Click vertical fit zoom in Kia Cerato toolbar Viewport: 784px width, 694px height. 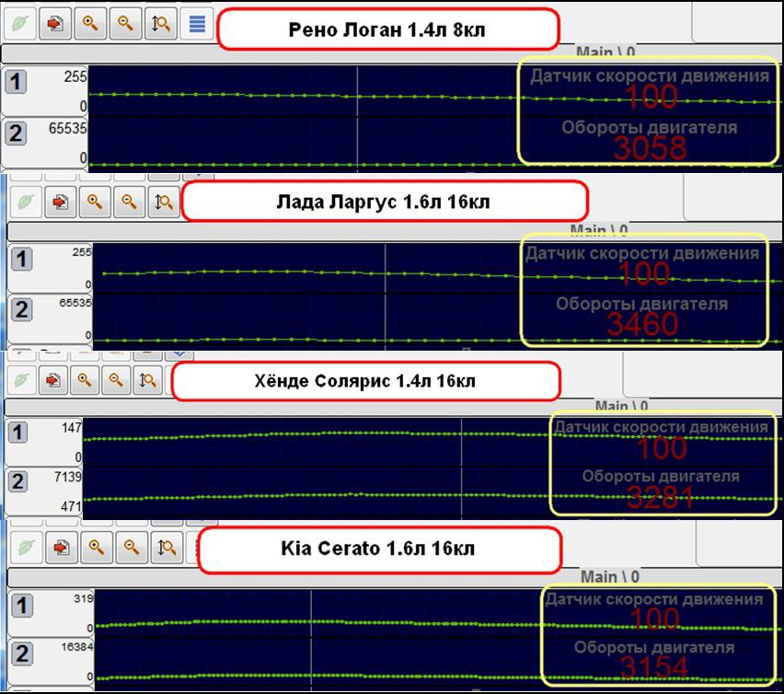click(x=166, y=548)
